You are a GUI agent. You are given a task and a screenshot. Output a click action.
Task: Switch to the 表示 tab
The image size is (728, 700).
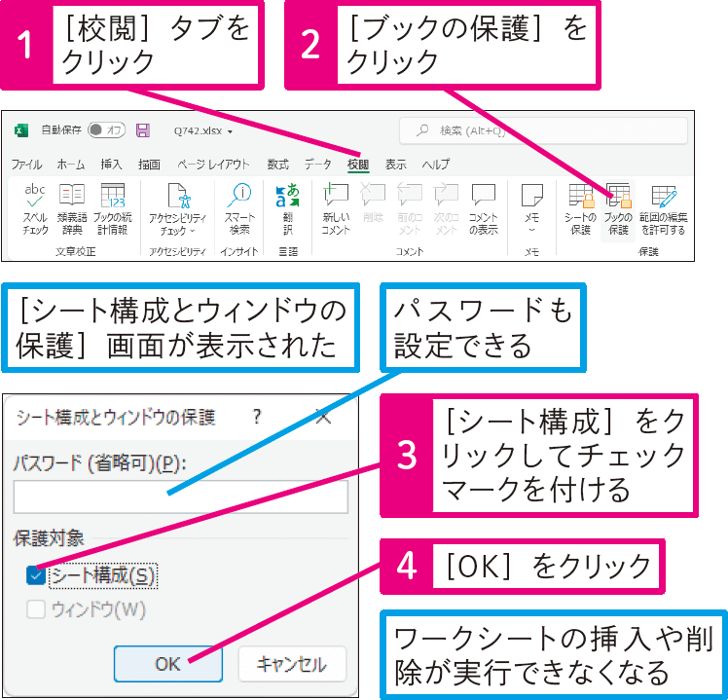click(395, 165)
